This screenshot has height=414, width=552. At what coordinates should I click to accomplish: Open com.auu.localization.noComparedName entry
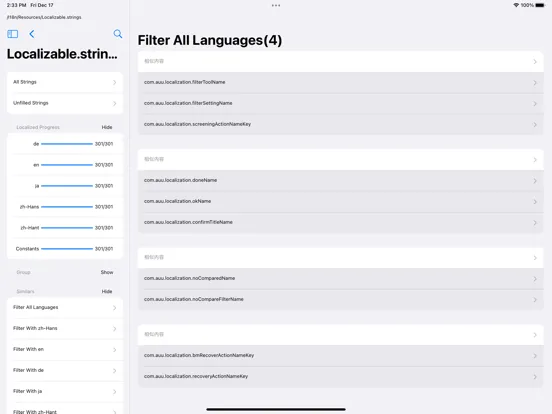coord(340,278)
